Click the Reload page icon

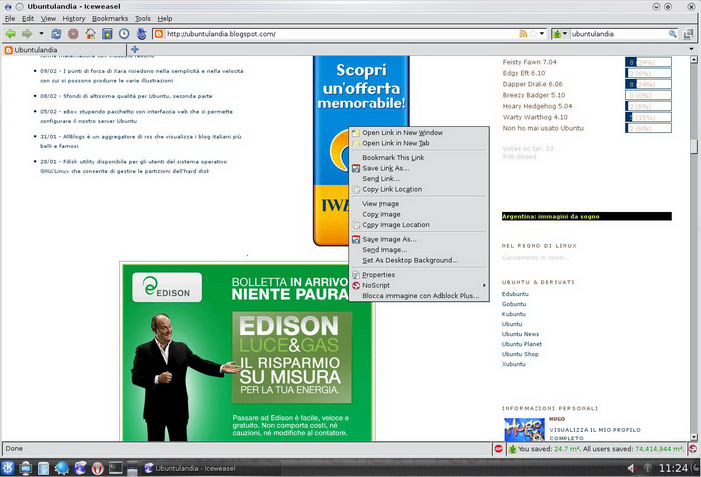(x=57, y=34)
